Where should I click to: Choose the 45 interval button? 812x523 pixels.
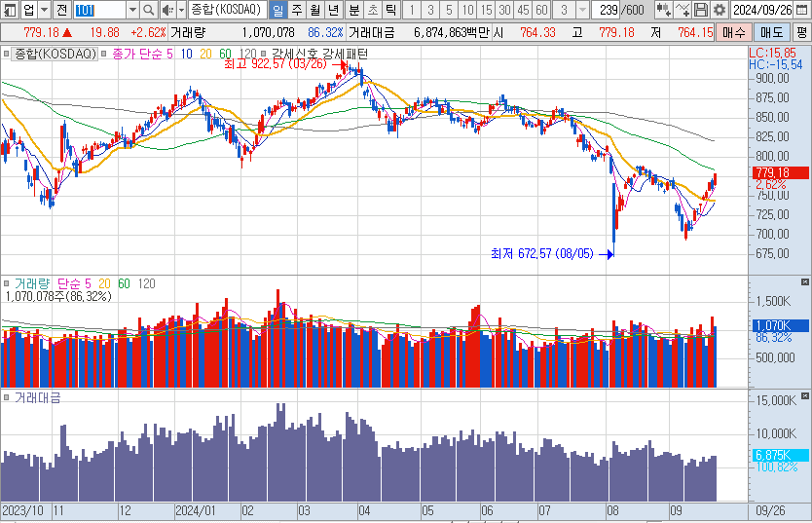(x=523, y=10)
